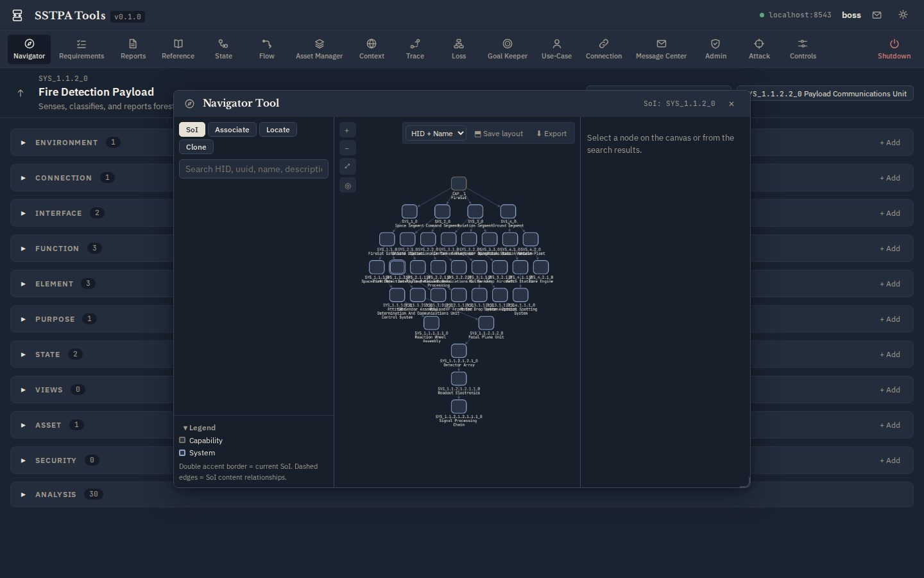Export the navigator graph
This screenshot has width=924, height=578.
tap(551, 134)
